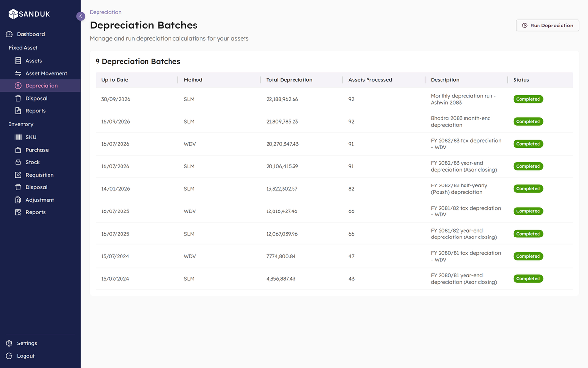Image resolution: width=588 pixels, height=368 pixels.
Task: Click the SKU barcode icon
Action: tap(18, 137)
